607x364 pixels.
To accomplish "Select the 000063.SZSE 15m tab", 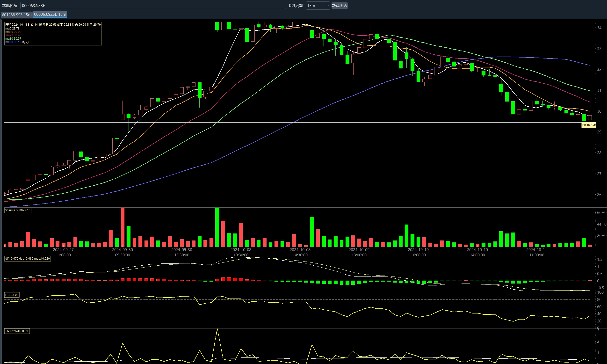I will [x=50, y=14].
